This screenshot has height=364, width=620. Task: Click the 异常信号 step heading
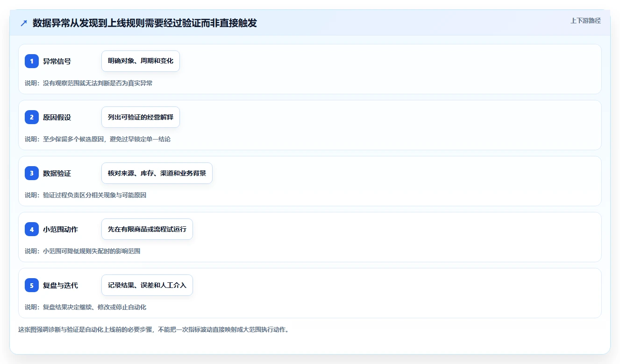tap(57, 61)
